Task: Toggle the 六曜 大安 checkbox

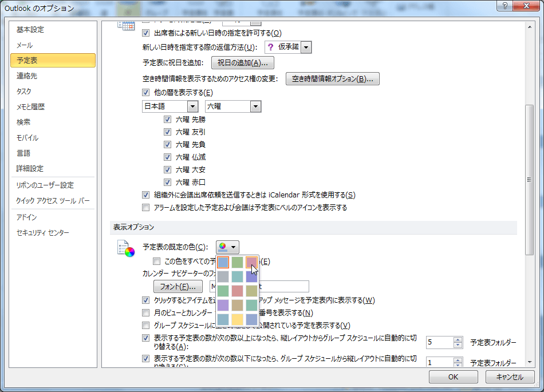Action: point(167,170)
